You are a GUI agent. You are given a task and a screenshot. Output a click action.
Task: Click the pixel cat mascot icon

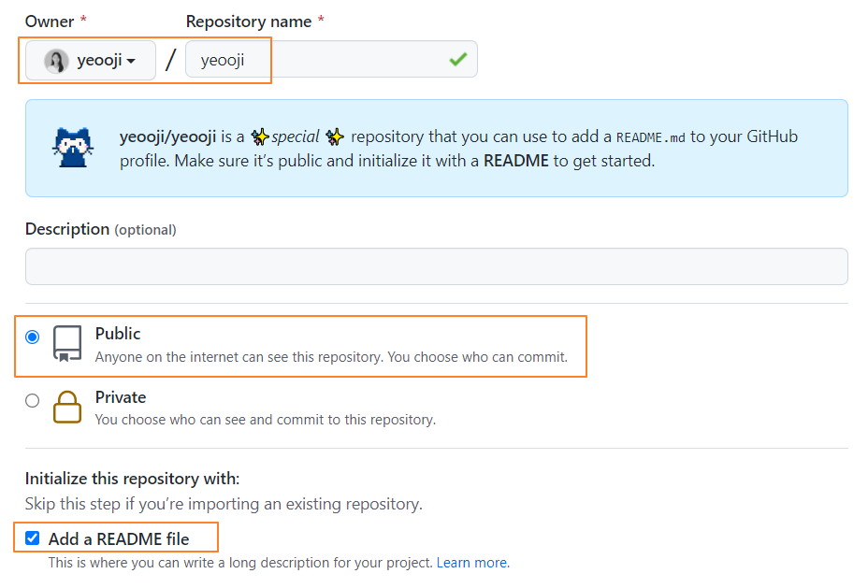click(x=73, y=147)
